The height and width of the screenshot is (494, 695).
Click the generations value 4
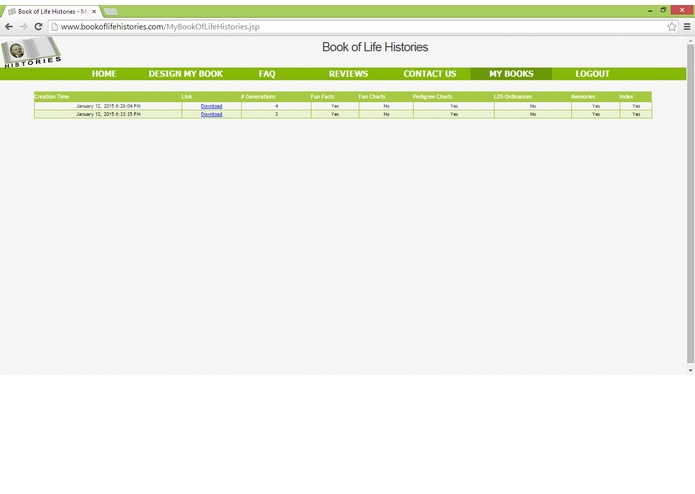pyautogui.click(x=277, y=106)
